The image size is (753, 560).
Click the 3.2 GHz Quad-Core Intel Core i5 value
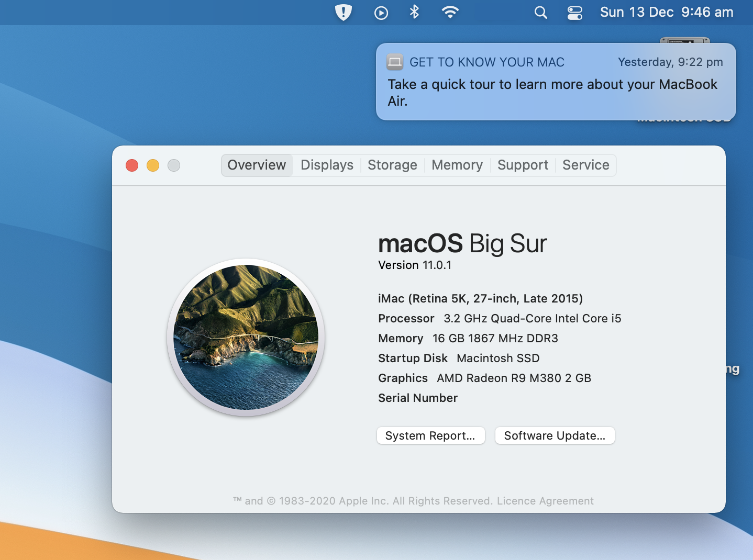pyautogui.click(x=533, y=319)
